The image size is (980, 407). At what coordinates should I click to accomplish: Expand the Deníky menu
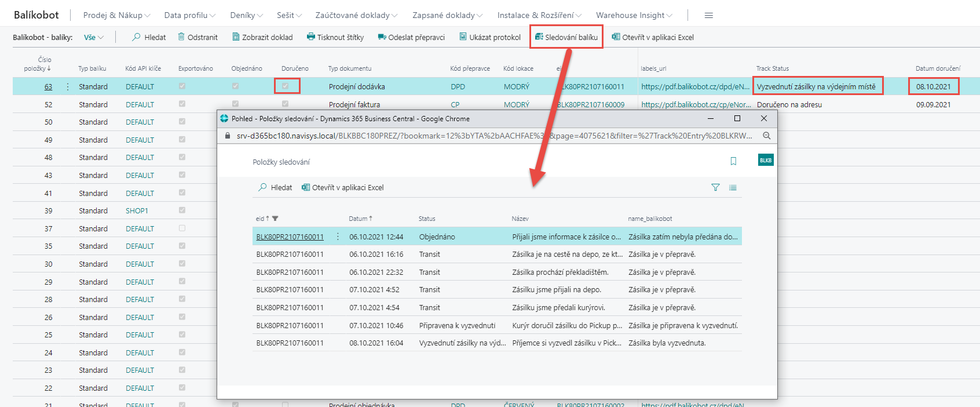pos(246,15)
